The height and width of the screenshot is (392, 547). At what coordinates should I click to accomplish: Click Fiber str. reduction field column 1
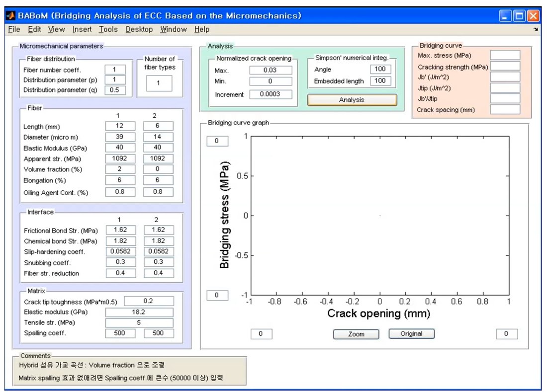tap(121, 273)
